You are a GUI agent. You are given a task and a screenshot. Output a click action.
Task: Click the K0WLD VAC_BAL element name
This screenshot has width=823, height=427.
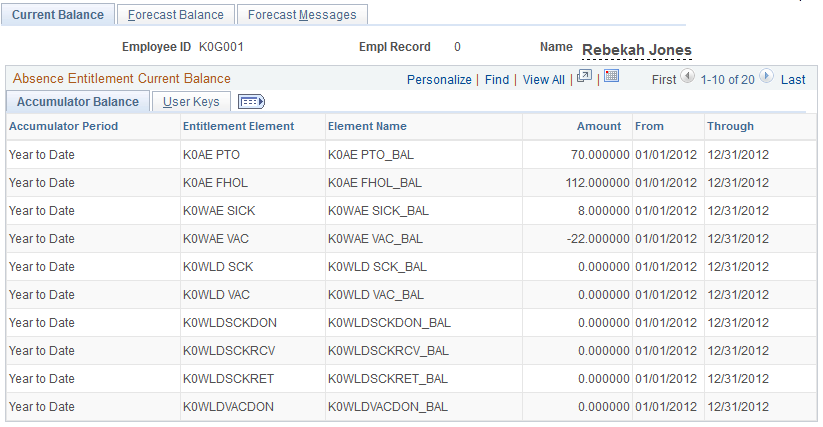[376, 295]
